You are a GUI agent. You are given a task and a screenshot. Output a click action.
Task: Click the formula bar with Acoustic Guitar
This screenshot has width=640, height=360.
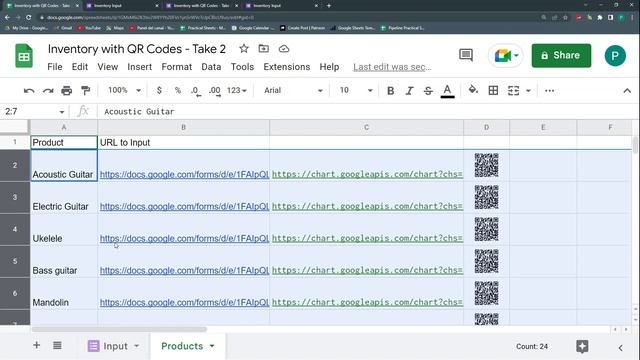(x=367, y=111)
